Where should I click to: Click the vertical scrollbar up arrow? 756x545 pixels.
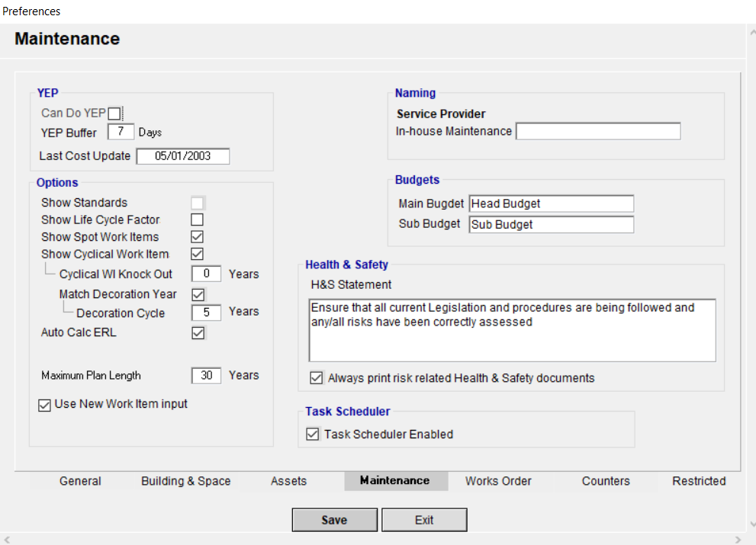(x=752, y=32)
